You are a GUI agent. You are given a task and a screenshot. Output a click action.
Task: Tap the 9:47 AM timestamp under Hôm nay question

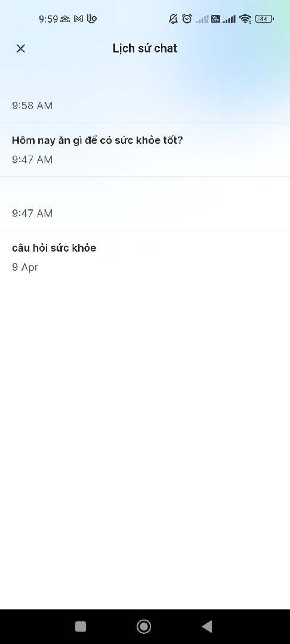(x=32, y=159)
